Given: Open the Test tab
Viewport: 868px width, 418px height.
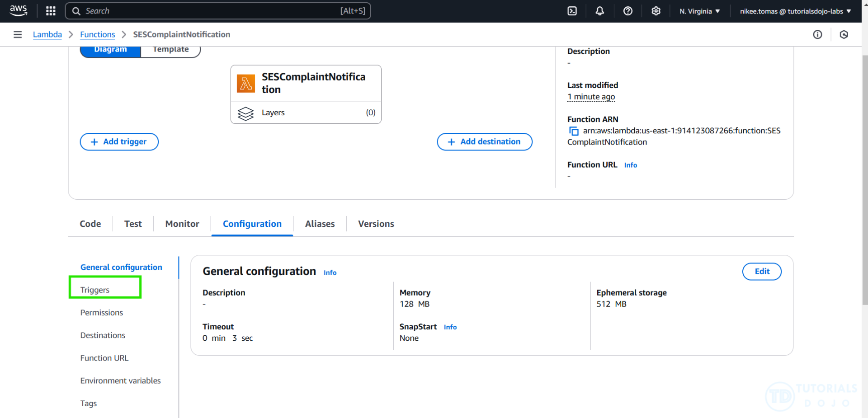Looking at the screenshot, I should [x=133, y=224].
